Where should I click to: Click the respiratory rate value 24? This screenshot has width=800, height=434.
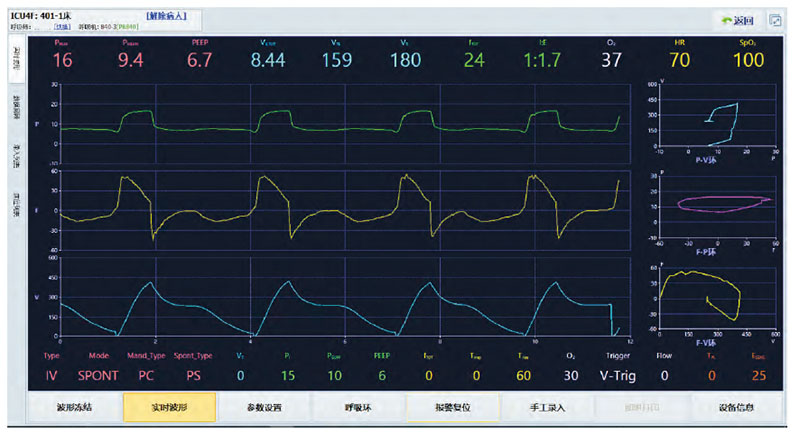tap(474, 60)
